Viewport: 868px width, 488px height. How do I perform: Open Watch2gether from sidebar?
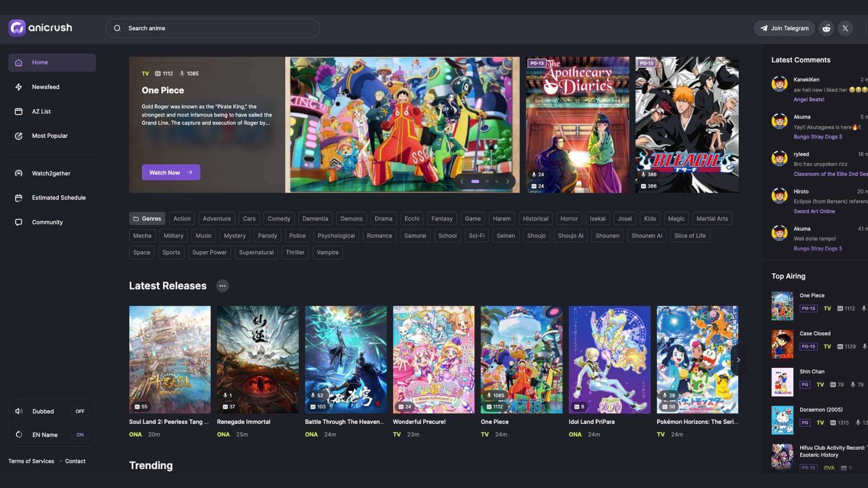click(52, 173)
